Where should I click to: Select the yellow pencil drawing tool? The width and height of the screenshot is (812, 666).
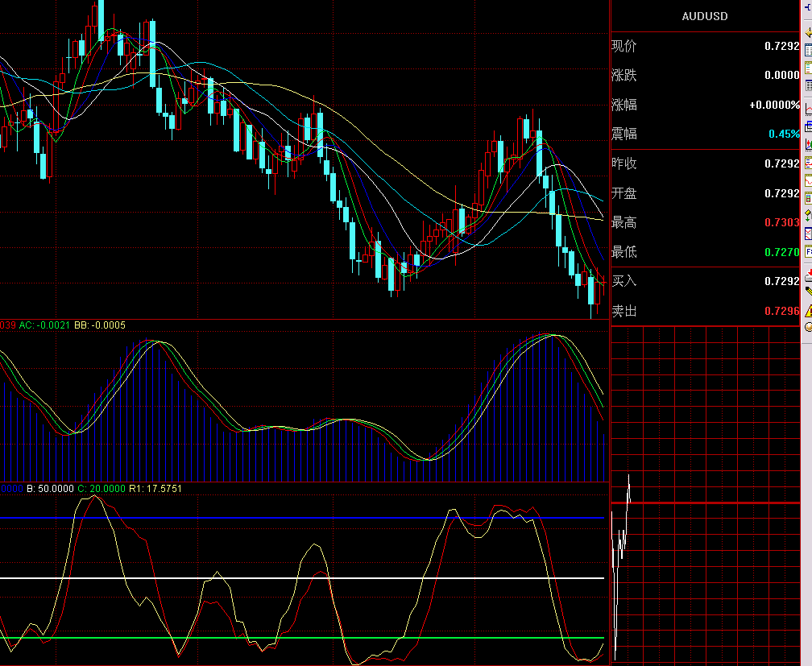pos(808,291)
